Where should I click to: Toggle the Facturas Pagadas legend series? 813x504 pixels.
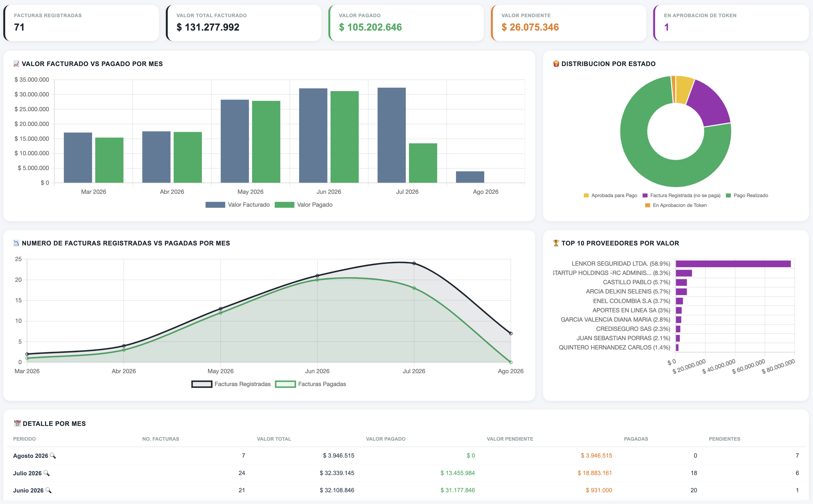(310, 384)
